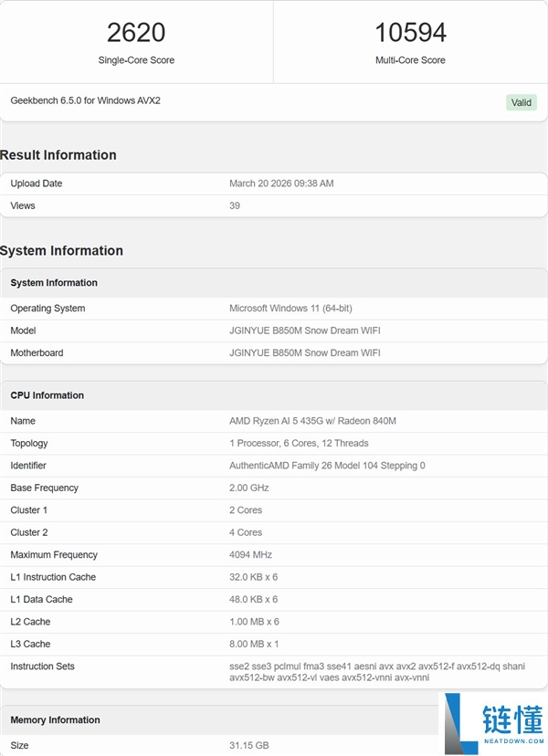
Task: Select AuthenticAMD Family 26 Model 104 Stepping 0
Action: click(x=327, y=466)
